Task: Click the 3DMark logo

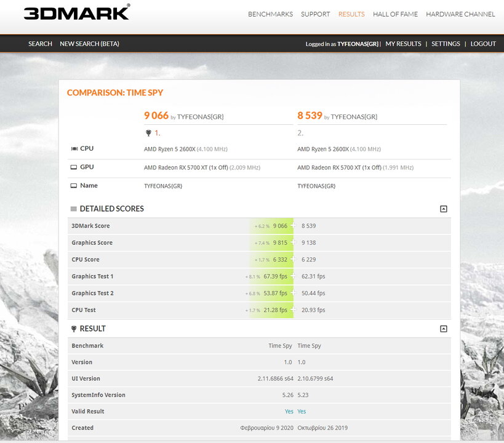Action: pyautogui.click(x=77, y=12)
